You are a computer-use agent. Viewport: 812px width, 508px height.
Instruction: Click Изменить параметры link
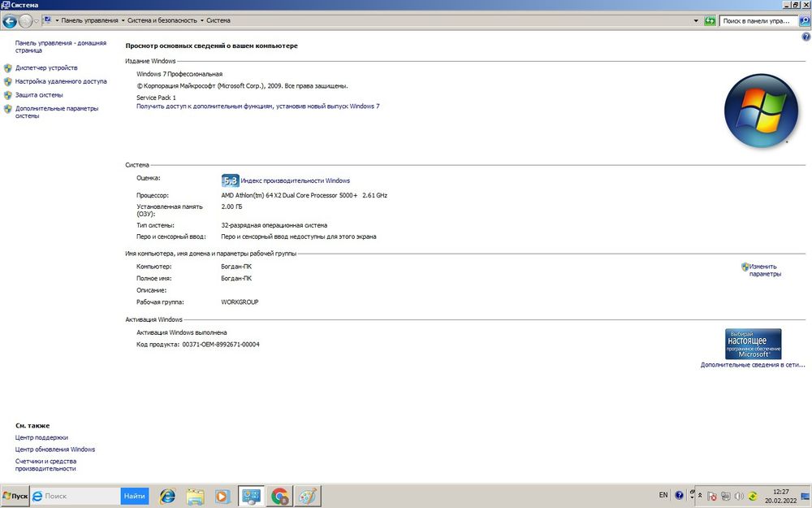(765, 270)
